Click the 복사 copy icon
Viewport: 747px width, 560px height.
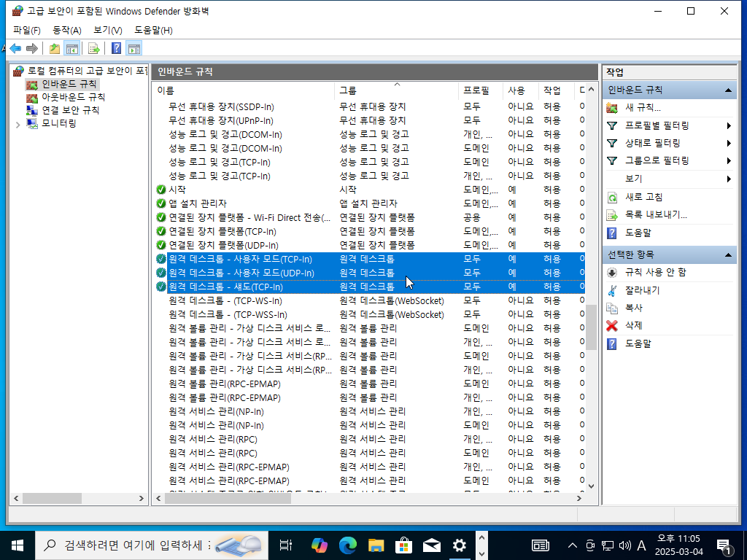612,308
